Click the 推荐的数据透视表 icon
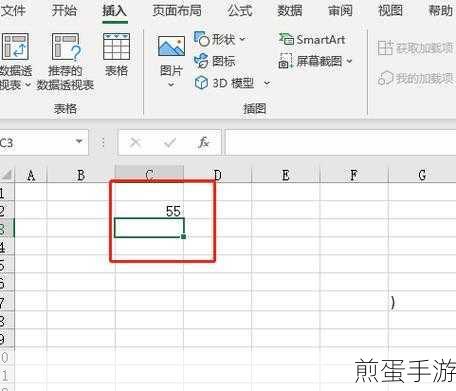Image resolution: width=456 pixels, height=391 pixels. point(66,47)
